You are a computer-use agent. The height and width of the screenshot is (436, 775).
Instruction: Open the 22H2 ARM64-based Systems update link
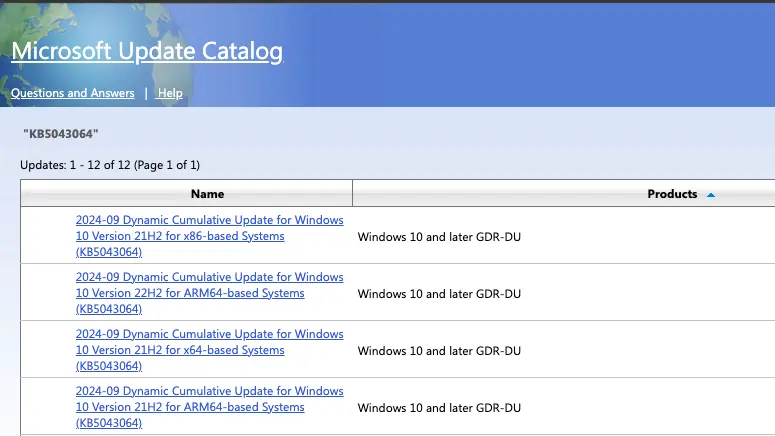click(x=209, y=293)
